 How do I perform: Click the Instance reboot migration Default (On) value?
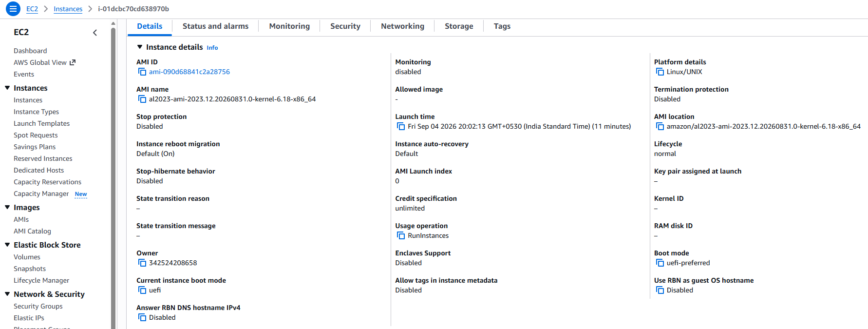pyautogui.click(x=155, y=154)
